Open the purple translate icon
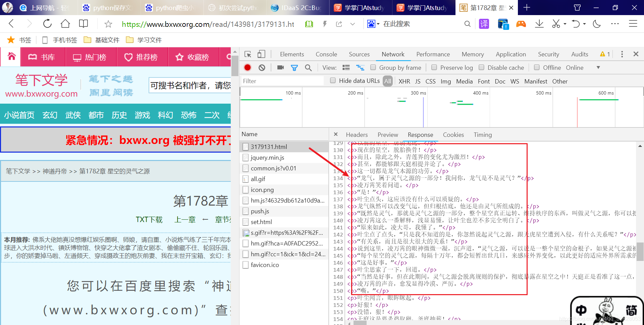 (484, 24)
